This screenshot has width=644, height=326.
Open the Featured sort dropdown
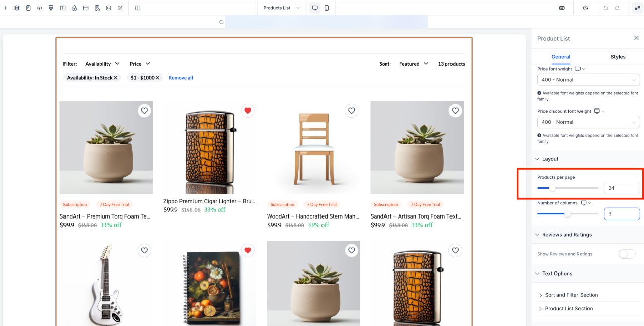414,64
